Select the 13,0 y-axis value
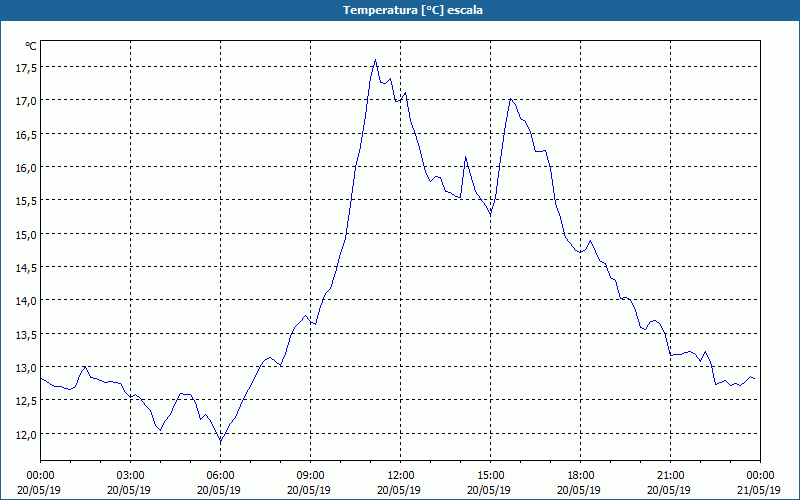This screenshot has width=800, height=500. point(26,367)
